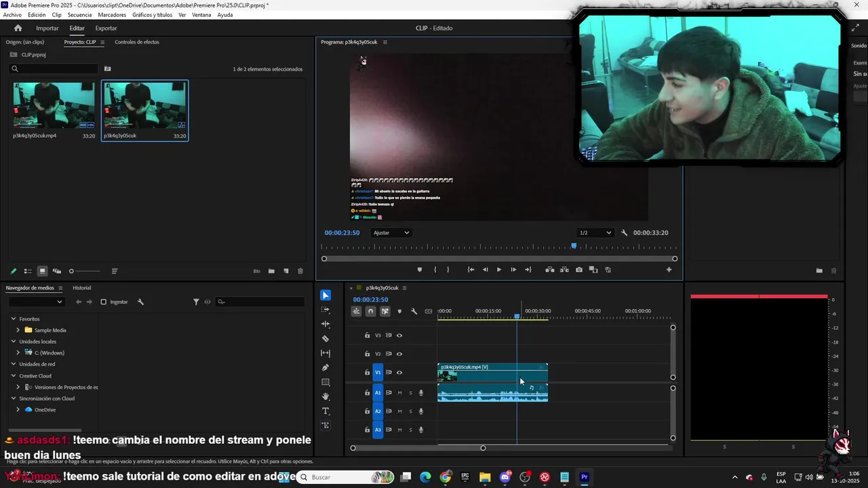Open Program monitor button editor plus
This screenshot has width=868, height=488.
(x=669, y=270)
